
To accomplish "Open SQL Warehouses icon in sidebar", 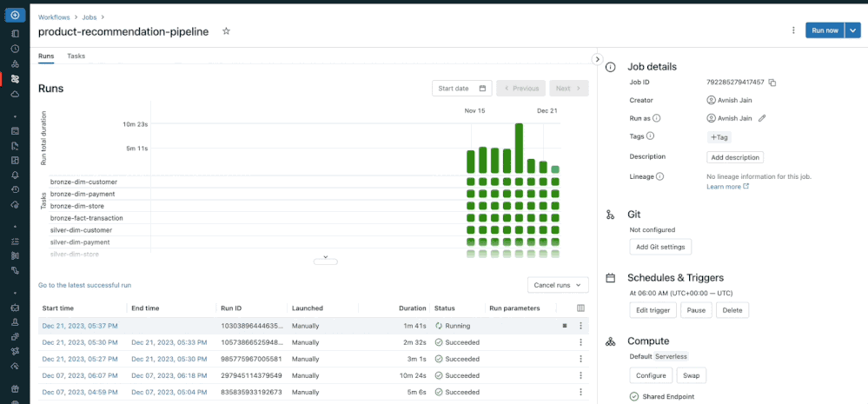I will (15, 205).
